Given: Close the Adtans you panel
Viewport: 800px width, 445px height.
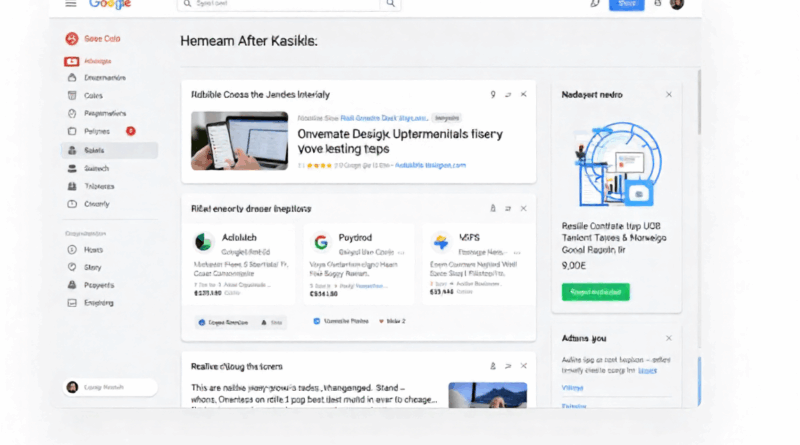Looking at the screenshot, I should (x=669, y=338).
